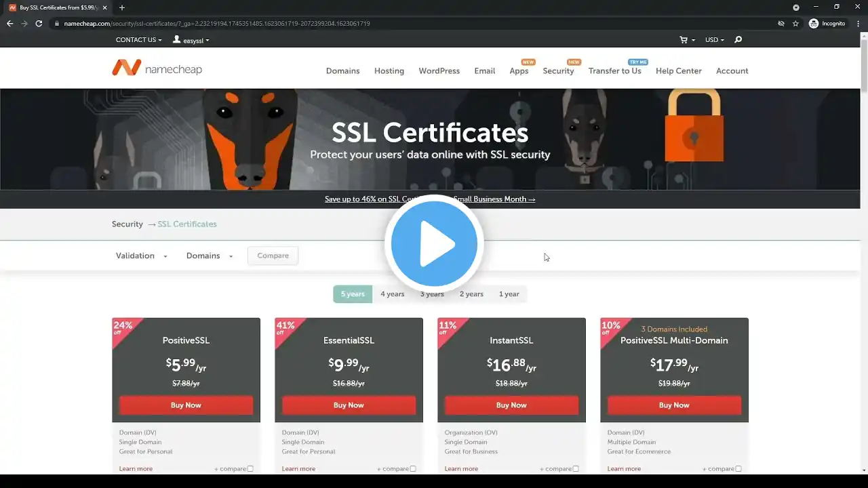Click the third-party cookies blocked eye icon

(x=781, y=23)
